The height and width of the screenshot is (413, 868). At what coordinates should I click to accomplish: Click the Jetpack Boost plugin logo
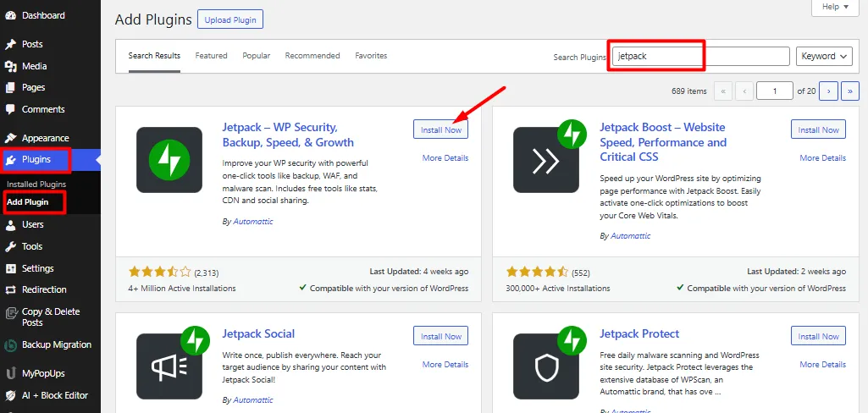pyautogui.click(x=546, y=160)
